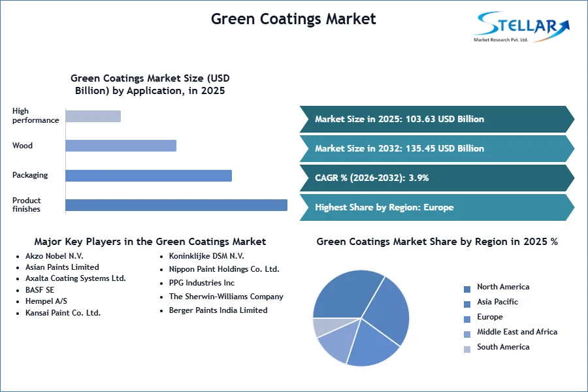The image size is (588, 392).
Task: Click the 'Market Research Pvt. Ltd.' logo tagline
Action: click(x=501, y=40)
